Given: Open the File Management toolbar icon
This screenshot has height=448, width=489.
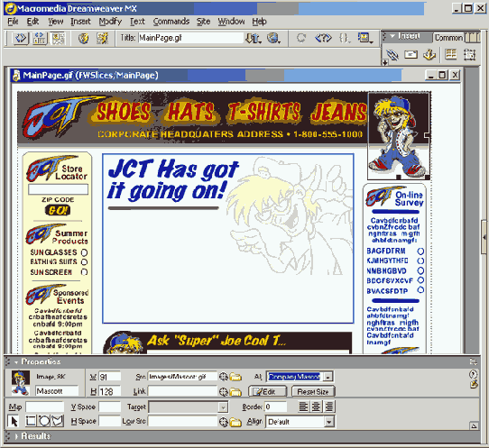Looking at the screenshot, I should pos(253,39).
